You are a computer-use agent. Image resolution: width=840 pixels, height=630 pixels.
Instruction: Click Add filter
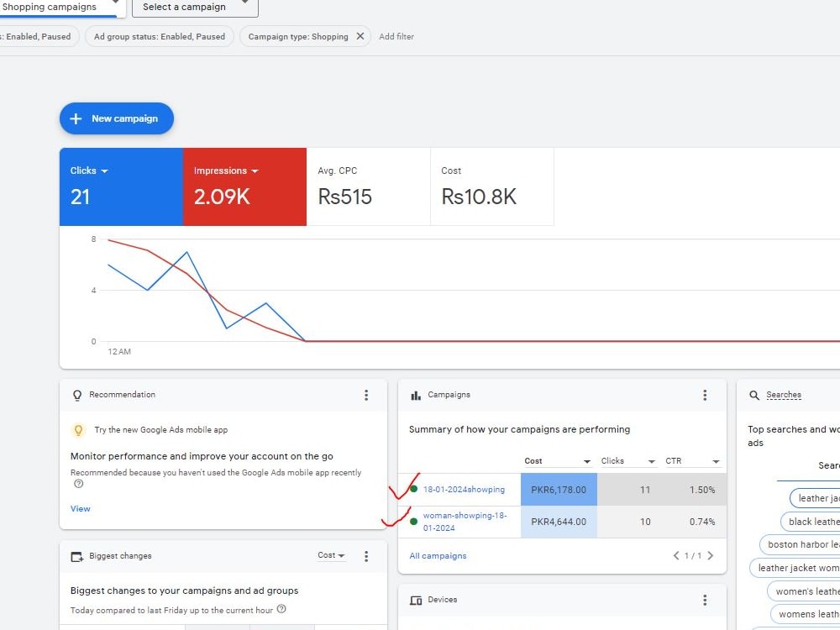click(396, 36)
